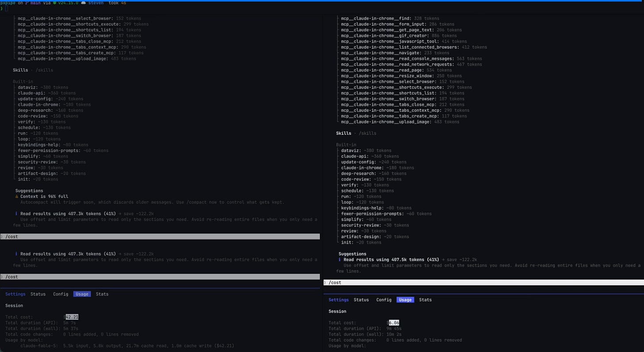Open the Status tab in the left pane
The height and width of the screenshot is (352, 644).
click(38, 294)
